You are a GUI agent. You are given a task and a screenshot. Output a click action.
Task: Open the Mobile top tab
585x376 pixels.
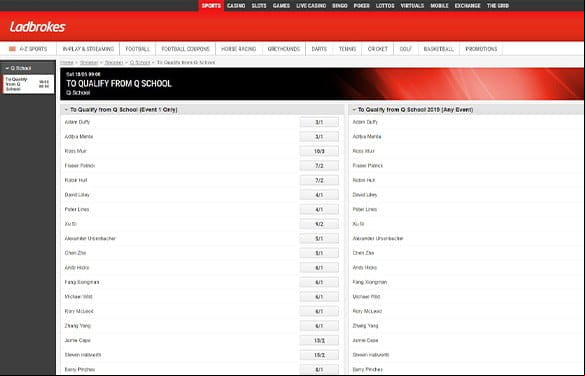(x=439, y=6)
